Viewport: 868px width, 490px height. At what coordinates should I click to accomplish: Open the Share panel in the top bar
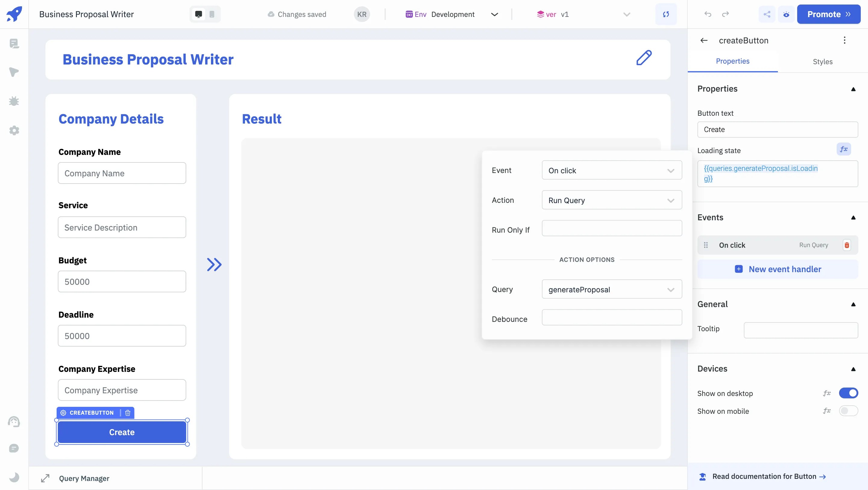[767, 14]
